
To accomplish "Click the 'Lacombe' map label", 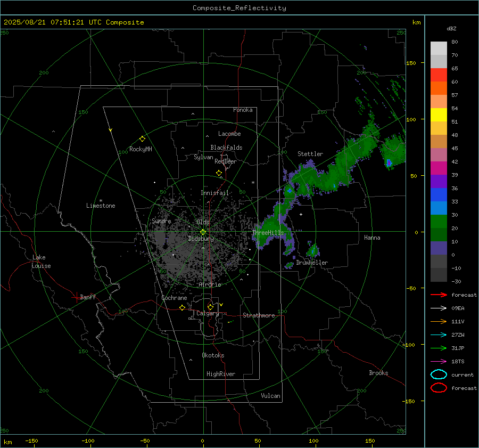I will (229, 134).
